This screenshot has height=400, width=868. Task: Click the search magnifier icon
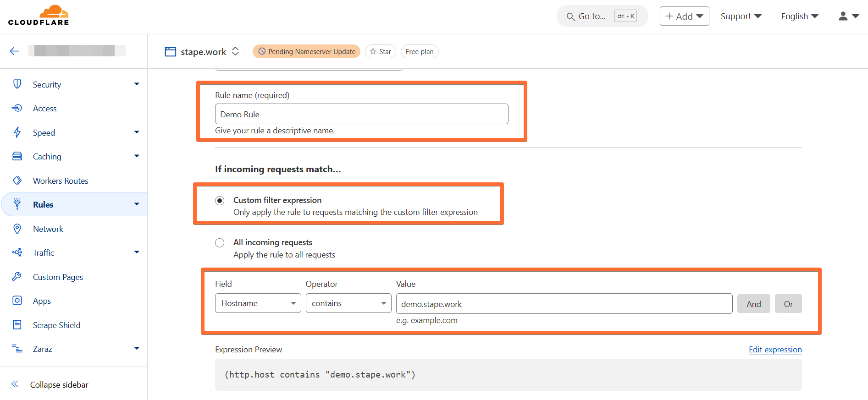pos(570,16)
